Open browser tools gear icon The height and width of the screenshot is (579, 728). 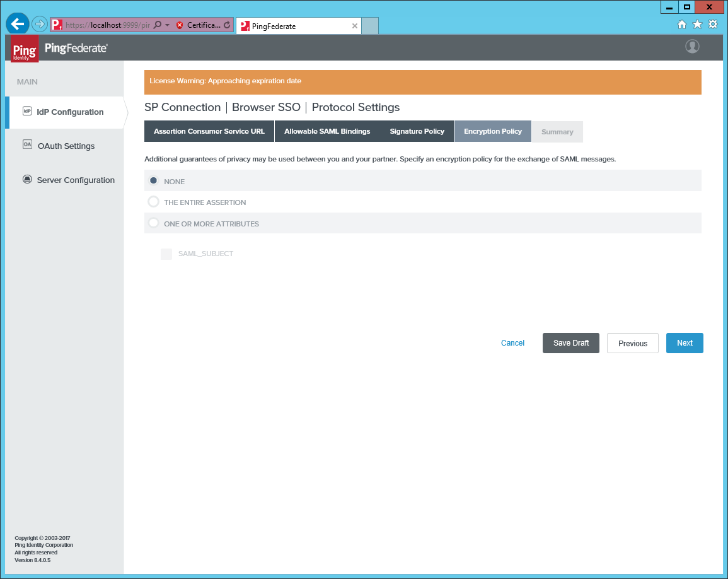(x=713, y=24)
